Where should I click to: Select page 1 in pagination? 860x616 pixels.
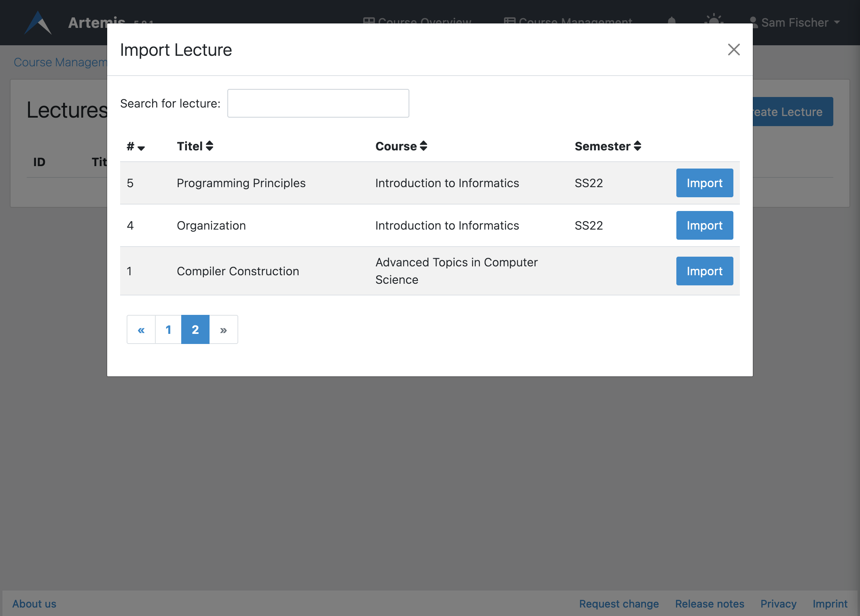(x=168, y=330)
